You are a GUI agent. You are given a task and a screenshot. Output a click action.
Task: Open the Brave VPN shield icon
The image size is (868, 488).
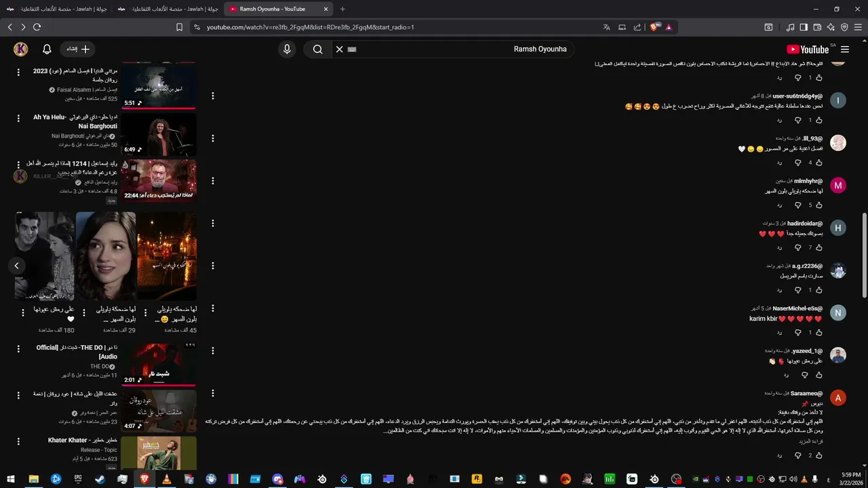tap(844, 27)
